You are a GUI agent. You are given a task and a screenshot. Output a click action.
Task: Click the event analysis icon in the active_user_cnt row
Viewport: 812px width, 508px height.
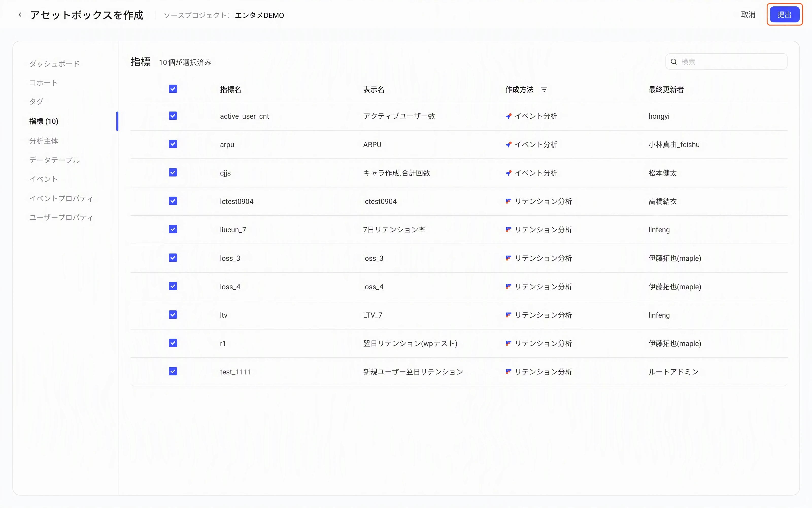[508, 116]
